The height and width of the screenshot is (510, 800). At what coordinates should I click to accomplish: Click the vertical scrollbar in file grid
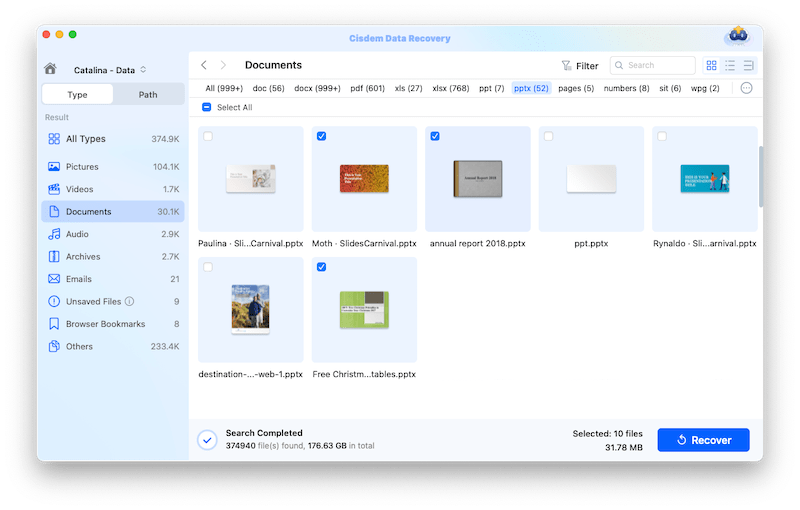pyautogui.click(x=761, y=176)
